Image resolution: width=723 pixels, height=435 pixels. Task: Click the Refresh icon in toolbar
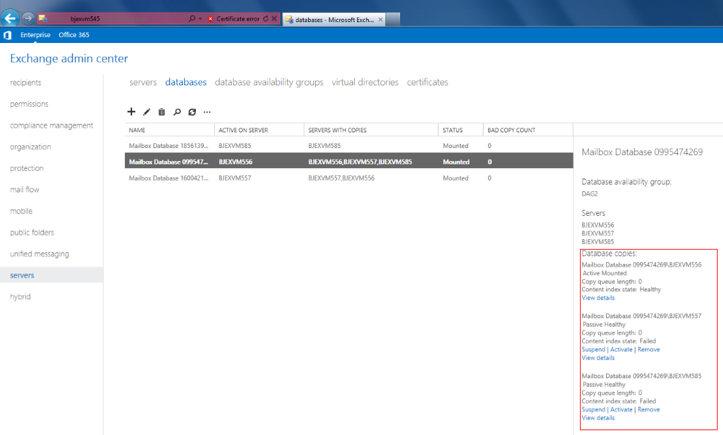192,112
